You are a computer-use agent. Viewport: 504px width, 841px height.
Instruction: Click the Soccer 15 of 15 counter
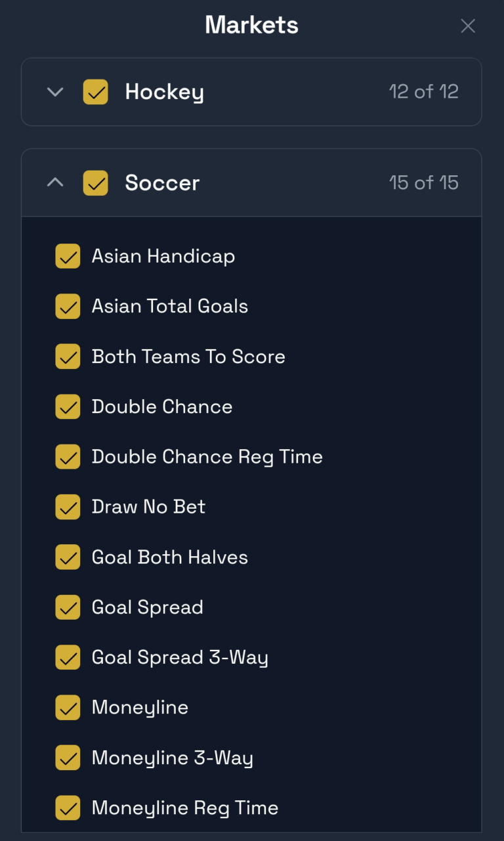coord(423,183)
